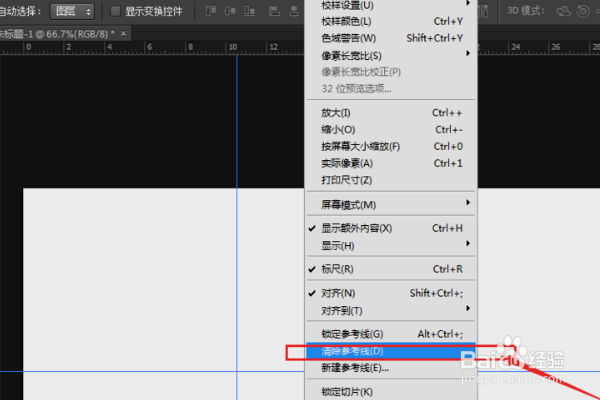Choose 清除参考线(D) from the menu
The height and width of the screenshot is (400, 600).
click(x=391, y=351)
